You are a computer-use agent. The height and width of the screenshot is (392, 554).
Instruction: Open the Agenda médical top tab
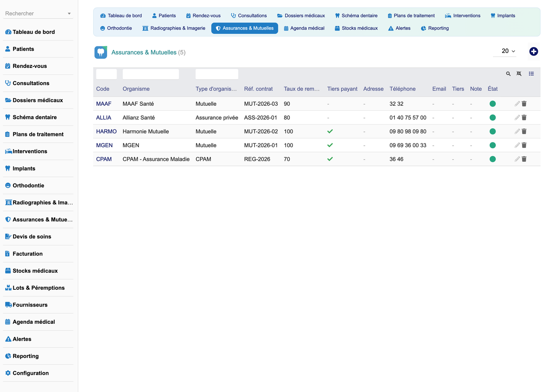304,28
